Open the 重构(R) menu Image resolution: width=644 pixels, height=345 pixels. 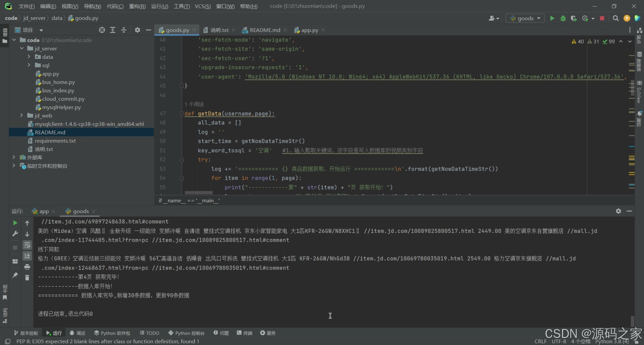pyautogui.click(x=137, y=6)
